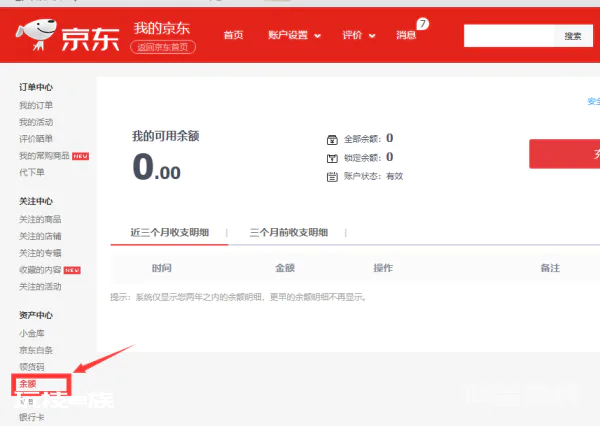Viewport: 600px width, 426px height.
Task: Click the 搜索 search button
Action: tap(573, 36)
